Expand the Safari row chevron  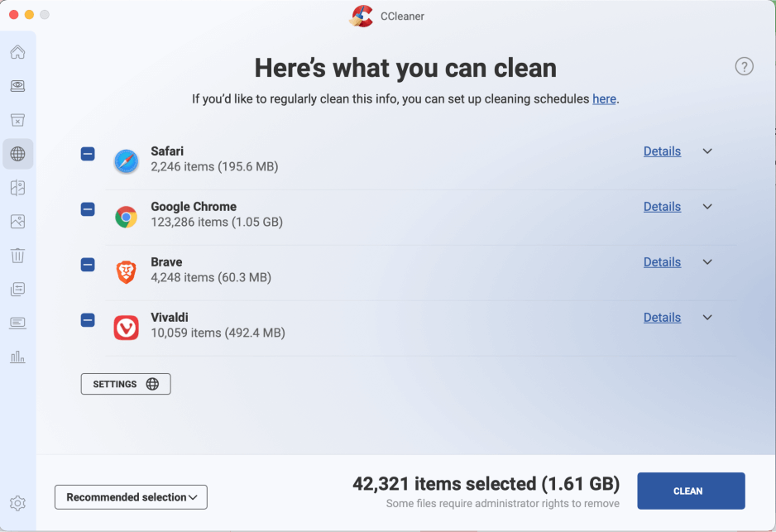(x=707, y=151)
